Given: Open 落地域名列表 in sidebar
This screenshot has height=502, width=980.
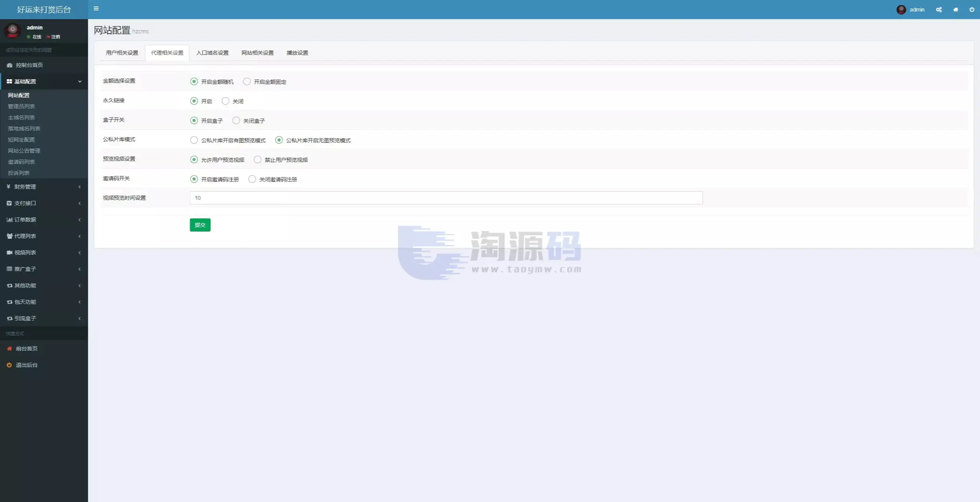Looking at the screenshot, I should [x=24, y=129].
